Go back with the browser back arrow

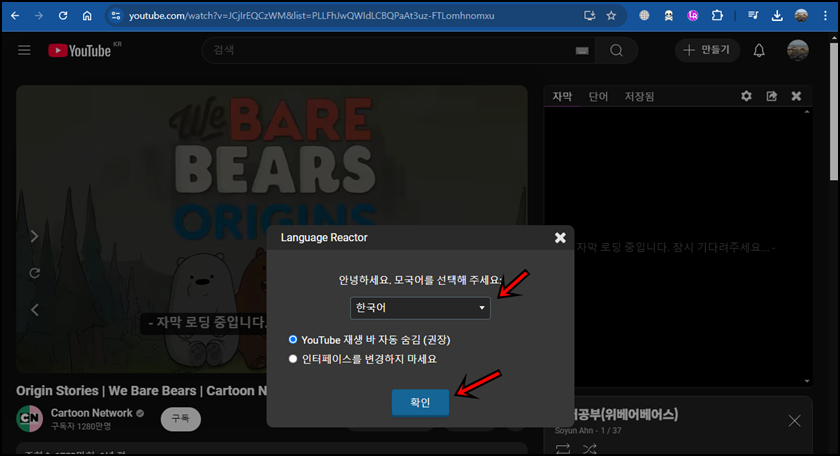(15, 16)
